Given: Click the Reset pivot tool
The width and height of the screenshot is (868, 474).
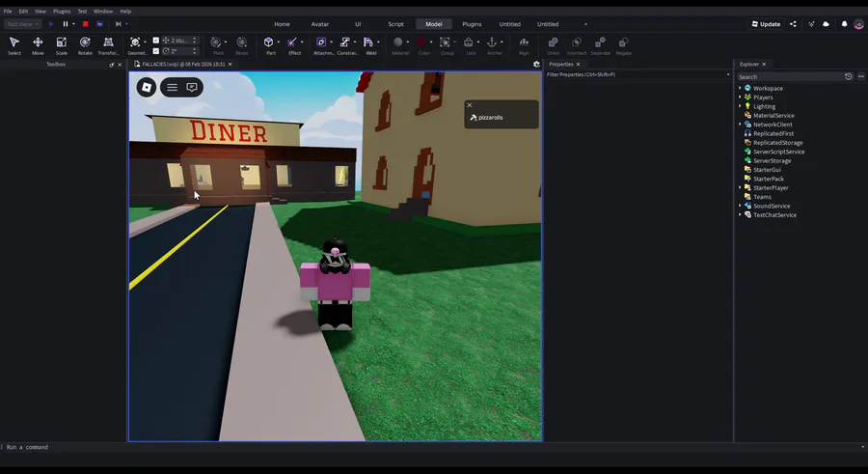Looking at the screenshot, I should tap(242, 45).
